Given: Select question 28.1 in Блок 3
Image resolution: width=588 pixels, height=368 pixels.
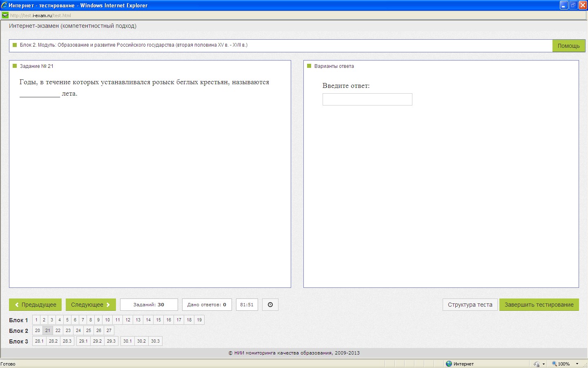Looking at the screenshot, I should [39, 341].
